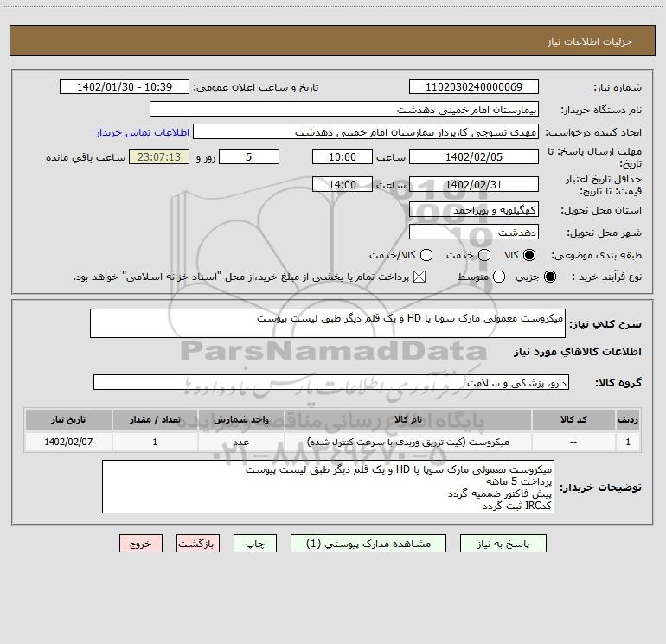Click price validity date 1402/02/31

(x=474, y=185)
